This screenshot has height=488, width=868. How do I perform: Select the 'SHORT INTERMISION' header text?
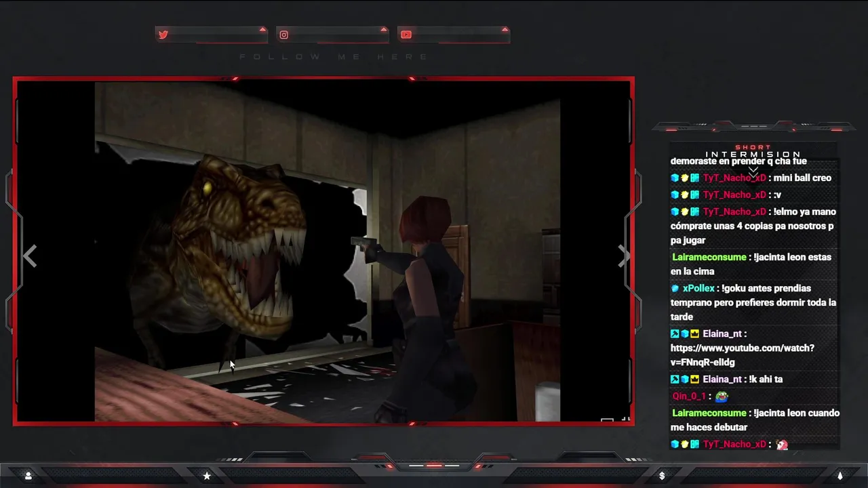point(753,151)
